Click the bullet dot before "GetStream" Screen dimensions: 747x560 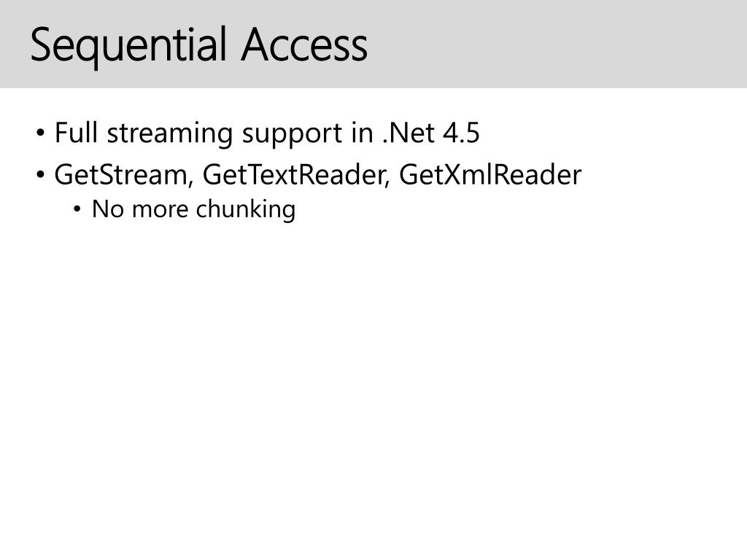[x=41, y=175]
